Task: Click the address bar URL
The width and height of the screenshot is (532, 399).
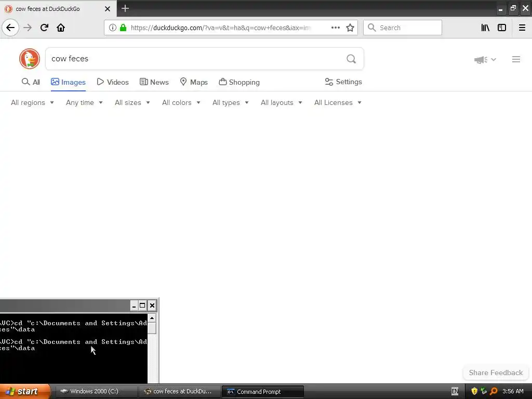Action: [220, 28]
